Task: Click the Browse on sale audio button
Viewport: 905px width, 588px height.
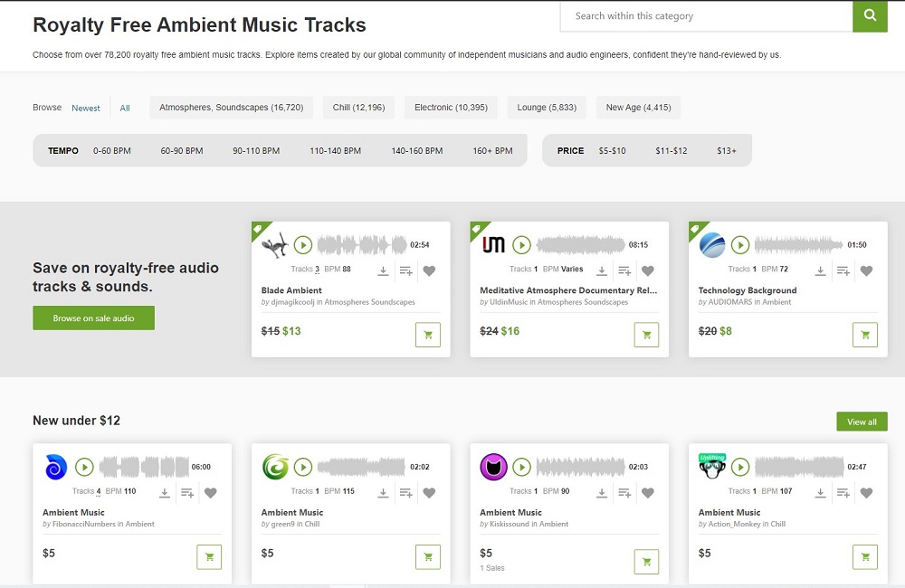Action: click(93, 318)
